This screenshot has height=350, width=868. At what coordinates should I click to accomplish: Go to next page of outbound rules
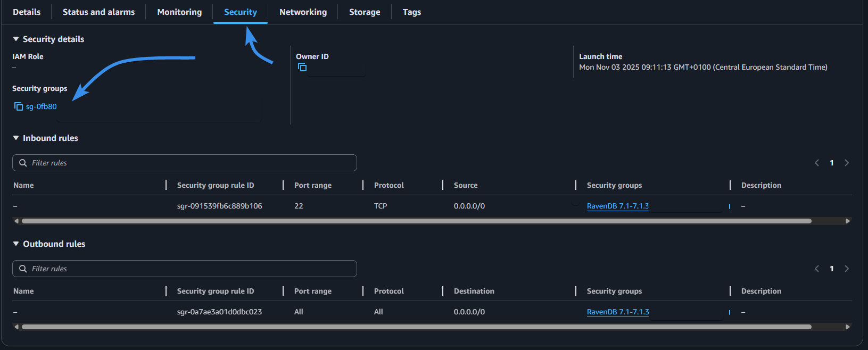(847, 269)
